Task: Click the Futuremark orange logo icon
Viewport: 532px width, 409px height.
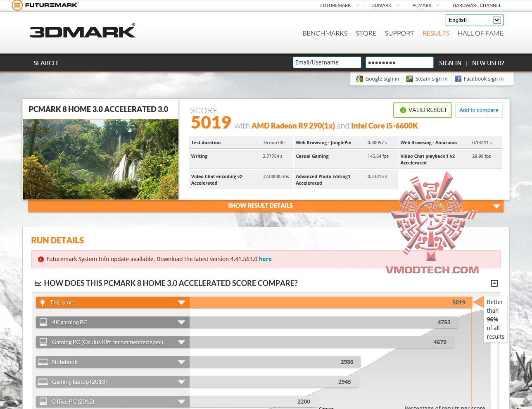Action: 17,5
